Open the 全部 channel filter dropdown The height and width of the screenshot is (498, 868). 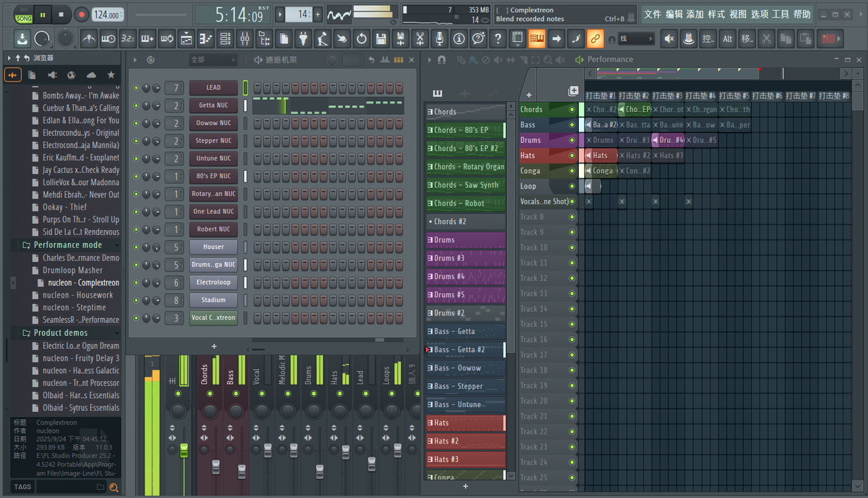pyautogui.click(x=212, y=60)
